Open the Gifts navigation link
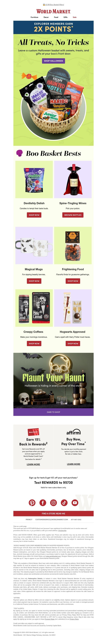107x644 pixels. point(66,17)
